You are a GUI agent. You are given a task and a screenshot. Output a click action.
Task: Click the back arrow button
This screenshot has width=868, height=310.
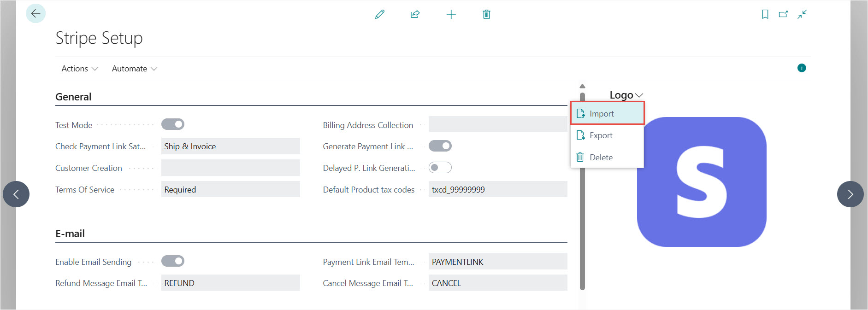coord(35,14)
